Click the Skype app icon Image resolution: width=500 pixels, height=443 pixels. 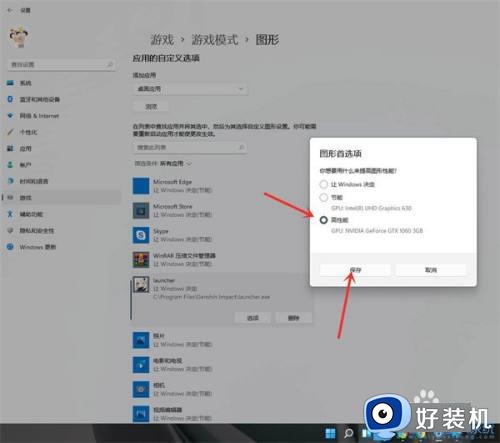point(141,235)
